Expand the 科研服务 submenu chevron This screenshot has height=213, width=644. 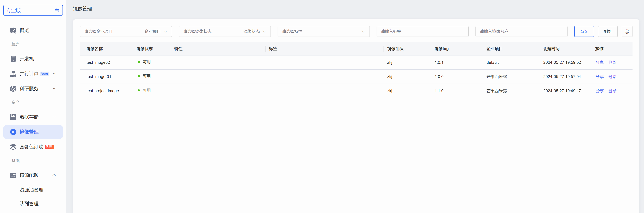[54, 88]
